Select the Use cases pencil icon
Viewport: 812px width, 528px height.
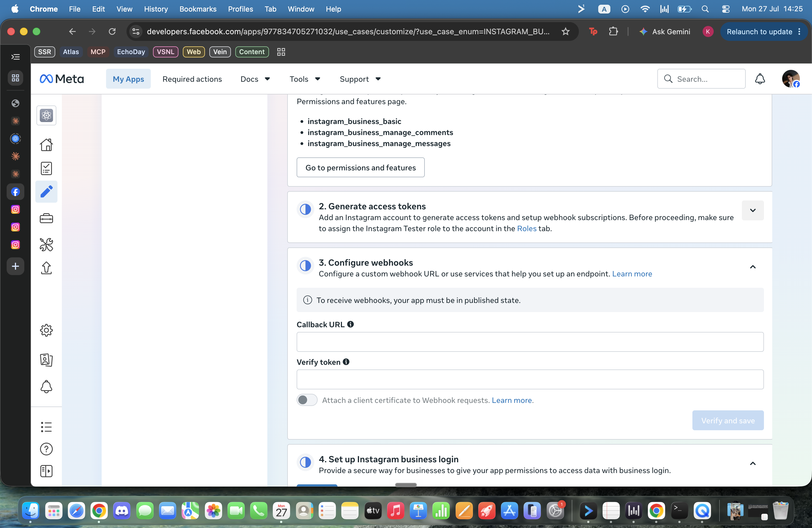[x=46, y=191]
